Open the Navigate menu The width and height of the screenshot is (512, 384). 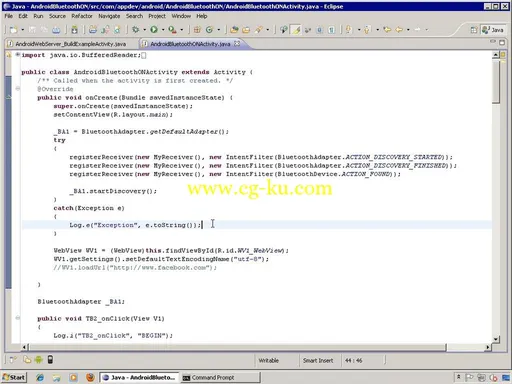tap(109, 16)
